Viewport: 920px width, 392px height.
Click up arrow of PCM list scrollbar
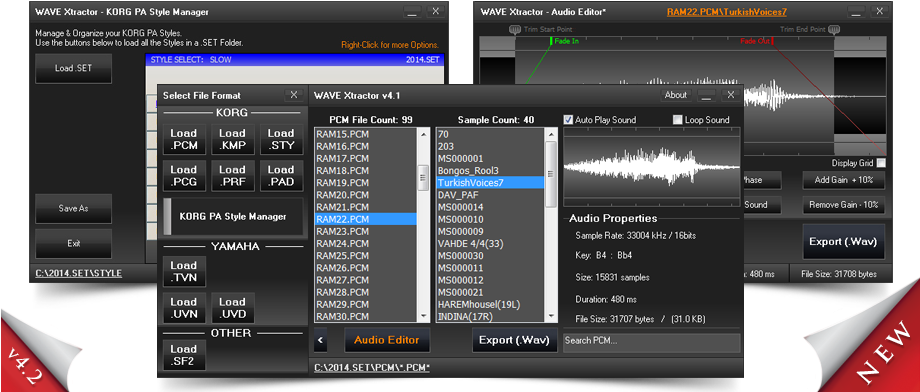(423, 134)
